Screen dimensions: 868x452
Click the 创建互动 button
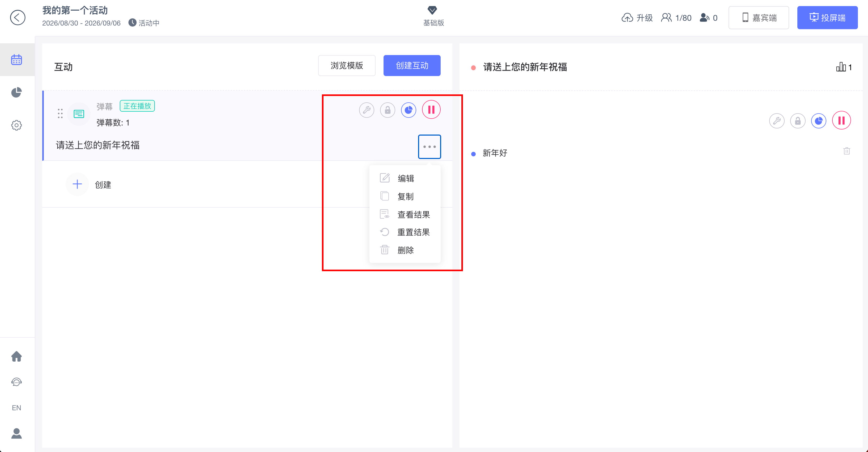coord(412,65)
